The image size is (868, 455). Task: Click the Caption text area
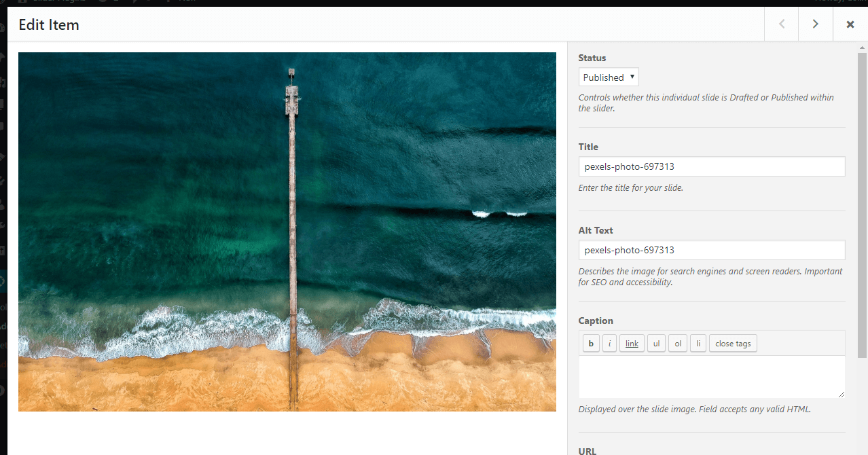[x=712, y=377]
